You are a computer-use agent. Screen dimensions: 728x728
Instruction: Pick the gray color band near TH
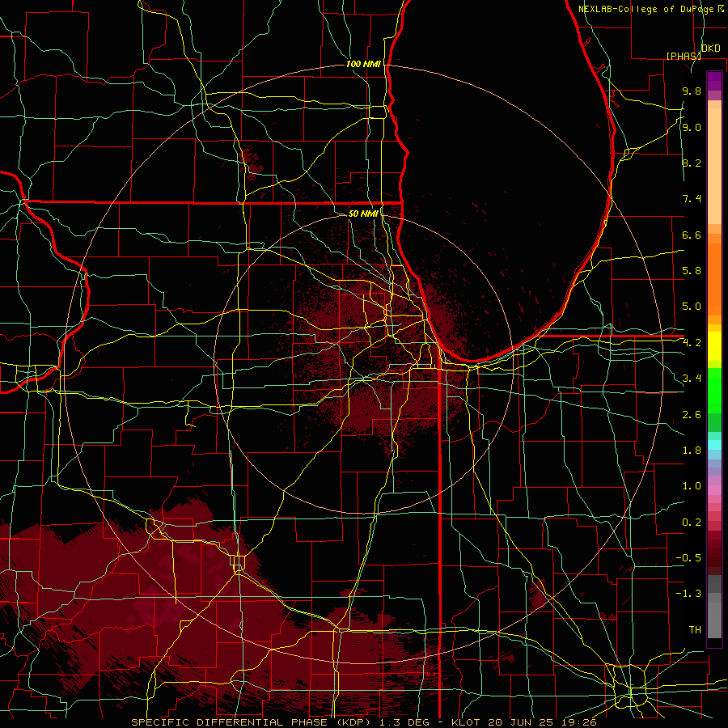point(714,620)
